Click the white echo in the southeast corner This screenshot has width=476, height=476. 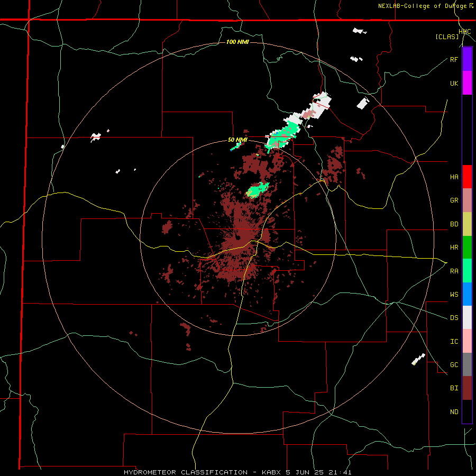click(x=418, y=359)
